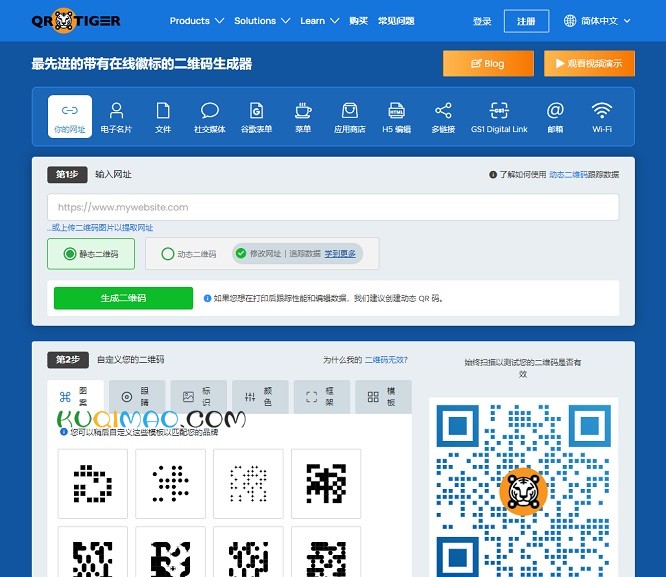Click the green 生成二维码 button
This screenshot has width=666, height=577.
[x=123, y=298]
